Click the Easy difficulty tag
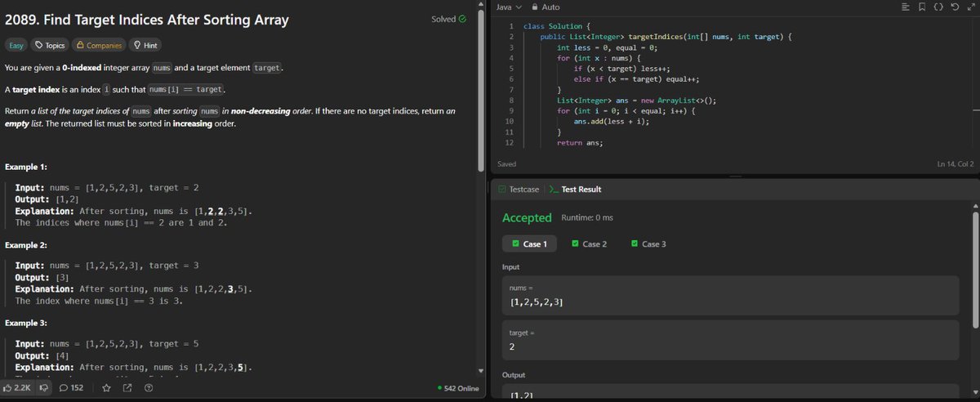980x402 pixels. click(x=16, y=46)
